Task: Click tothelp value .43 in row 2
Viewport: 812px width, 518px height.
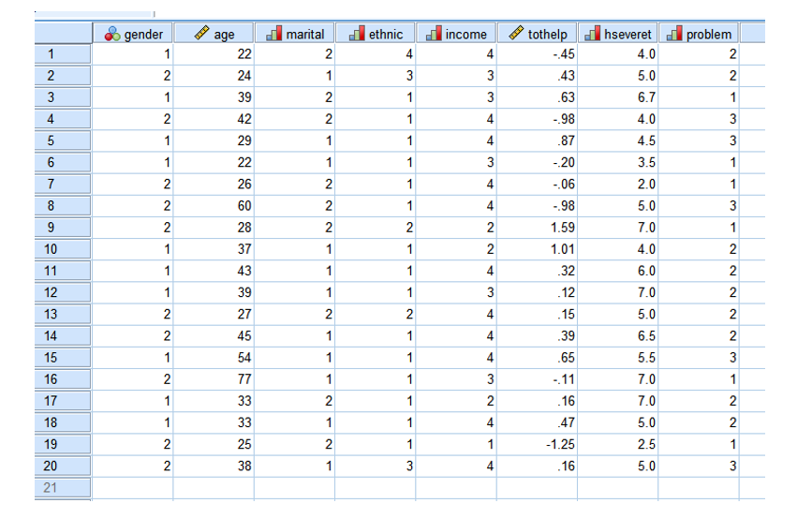Action: [x=566, y=76]
